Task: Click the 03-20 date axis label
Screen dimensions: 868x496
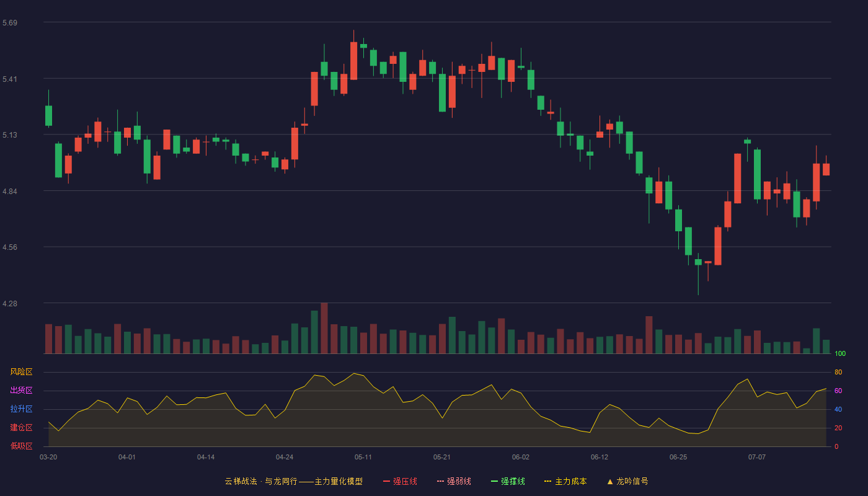Action: 48,457
